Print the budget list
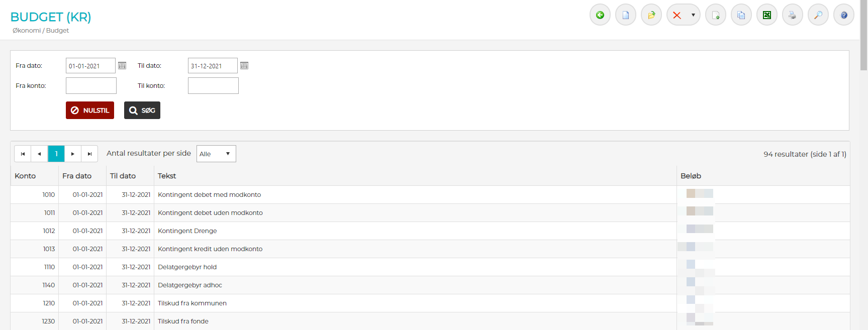 tap(792, 15)
